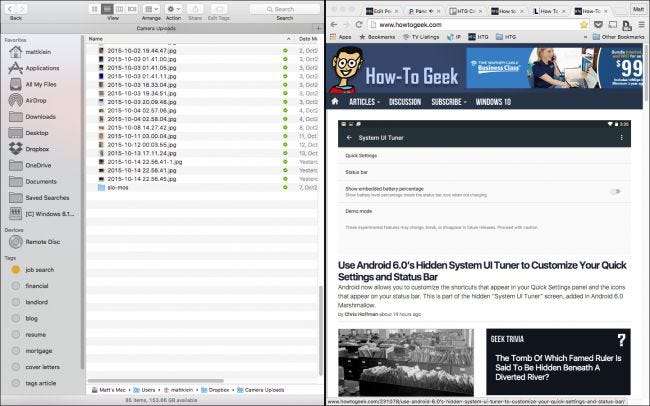
Task: Switch Finder to list view
Action: click(107, 9)
